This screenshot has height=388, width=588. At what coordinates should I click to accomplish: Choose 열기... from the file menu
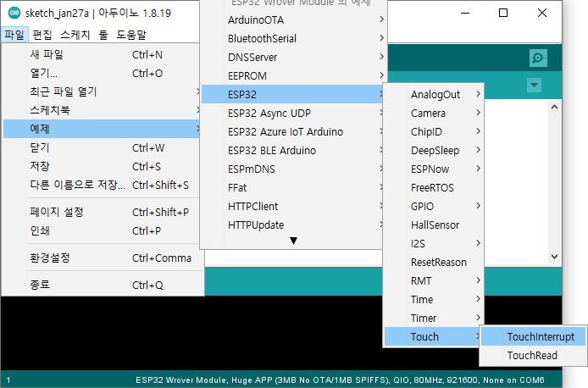point(102,73)
